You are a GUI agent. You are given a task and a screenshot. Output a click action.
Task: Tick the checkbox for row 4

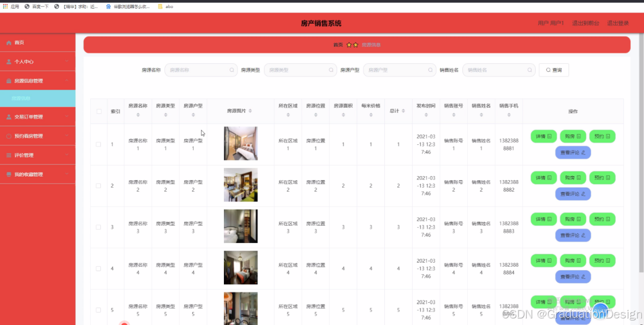99,269
